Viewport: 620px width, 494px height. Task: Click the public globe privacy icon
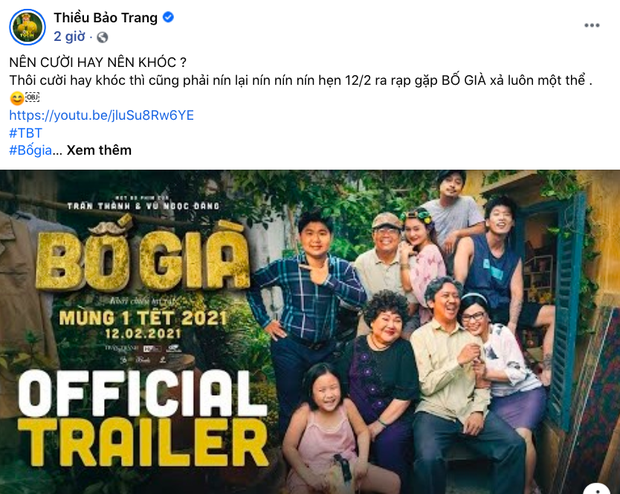(x=103, y=37)
